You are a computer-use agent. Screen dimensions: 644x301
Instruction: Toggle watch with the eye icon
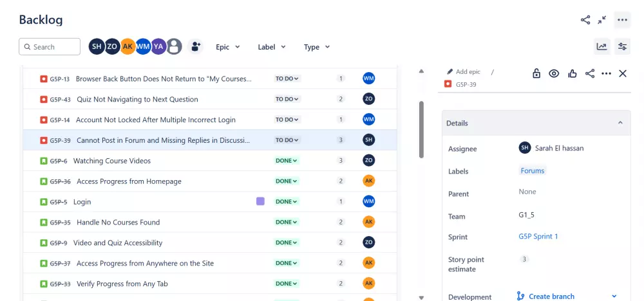coord(554,73)
